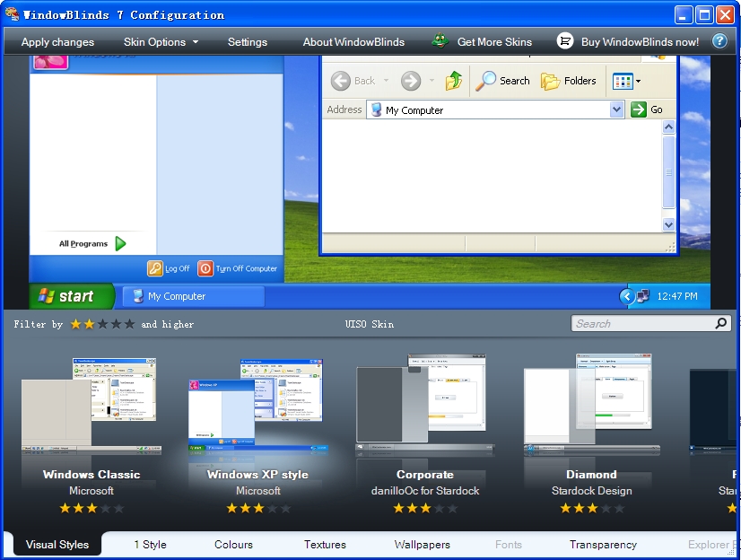The width and height of the screenshot is (741, 560).
Task: Click the Back arrow in preview window
Action: pyautogui.click(x=341, y=81)
